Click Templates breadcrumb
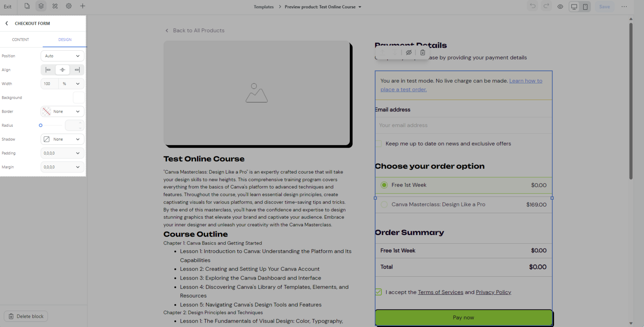Screen dimensions: 644x327 pyautogui.click(x=264, y=7)
